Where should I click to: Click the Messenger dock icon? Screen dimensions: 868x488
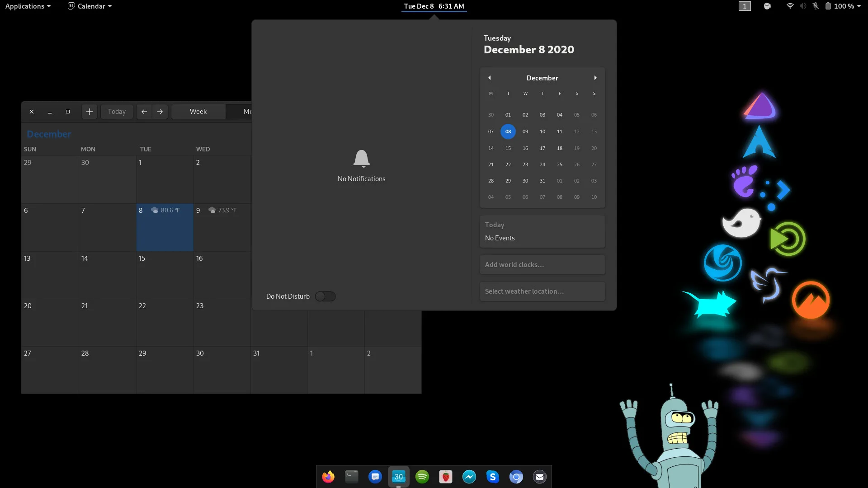coord(469,477)
